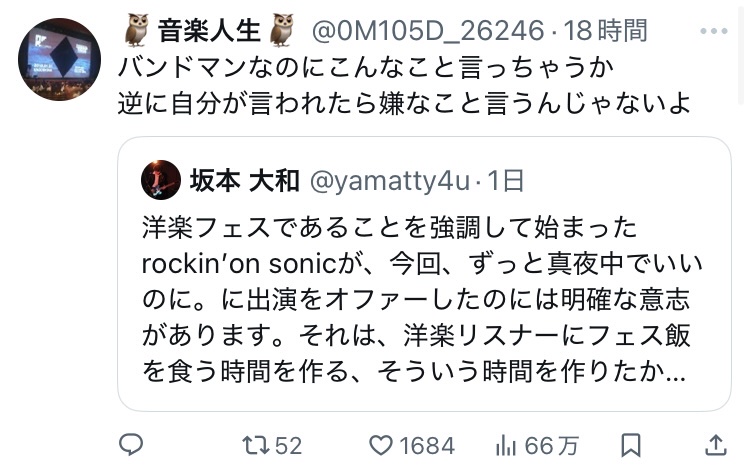Viewport: 750px width, 473px height.
Task: Open the quoted tweet about rockin'on sonic
Action: 424,274
